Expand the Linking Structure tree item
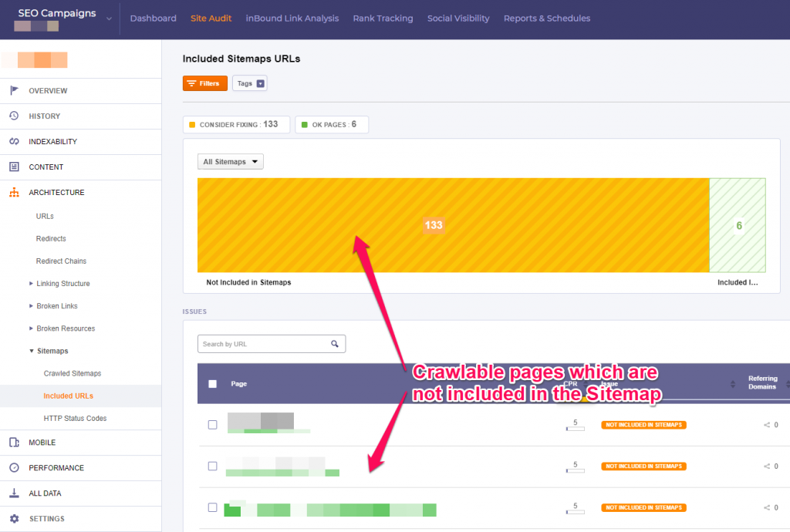The height and width of the screenshot is (532, 790). pos(31,284)
